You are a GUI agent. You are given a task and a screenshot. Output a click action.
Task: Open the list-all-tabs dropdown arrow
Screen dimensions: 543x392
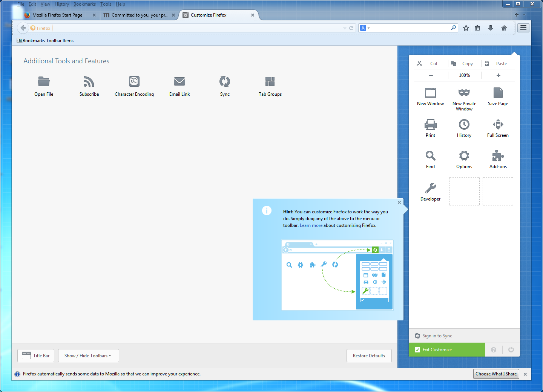pos(525,15)
